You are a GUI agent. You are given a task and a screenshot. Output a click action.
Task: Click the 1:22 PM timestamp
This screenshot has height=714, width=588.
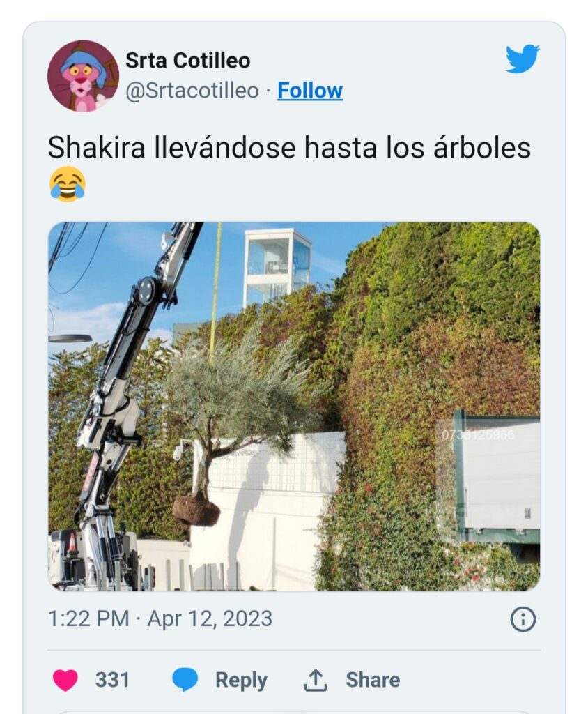(x=88, y=619)
